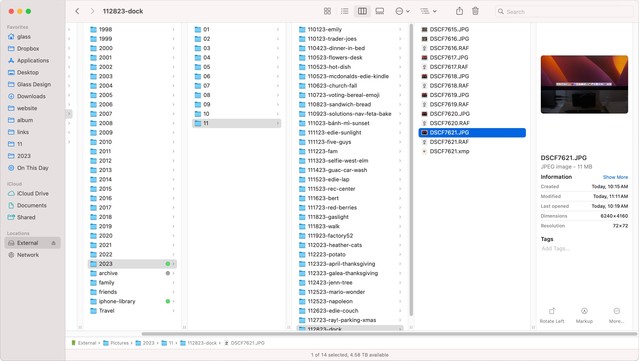
Task: Open the More actions ellipsis in preview
Action: (x=617, y=315)
